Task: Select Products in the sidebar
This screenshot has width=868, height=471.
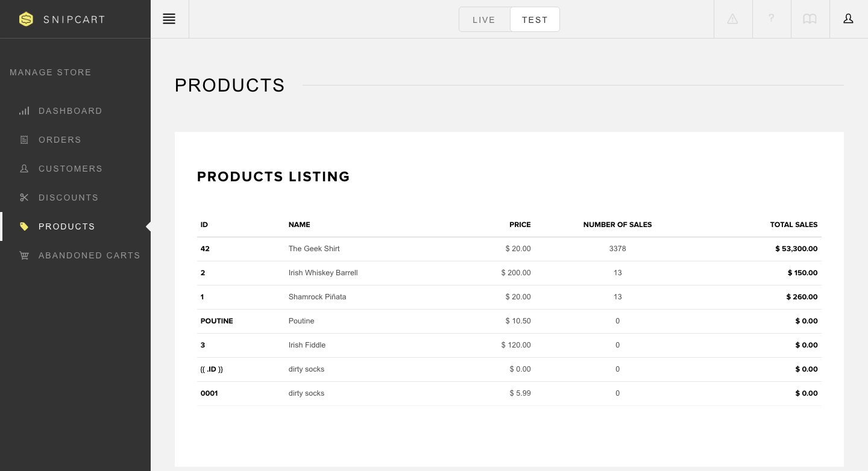Action: coord(67,226)
